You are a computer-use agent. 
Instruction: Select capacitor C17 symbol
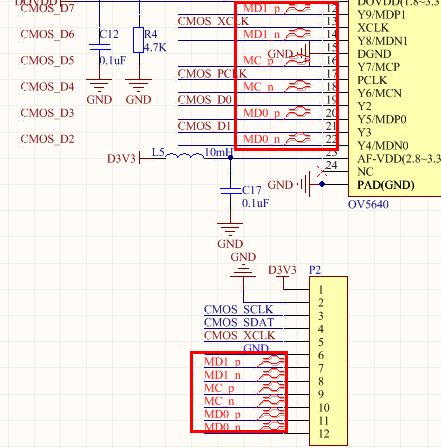230,191
